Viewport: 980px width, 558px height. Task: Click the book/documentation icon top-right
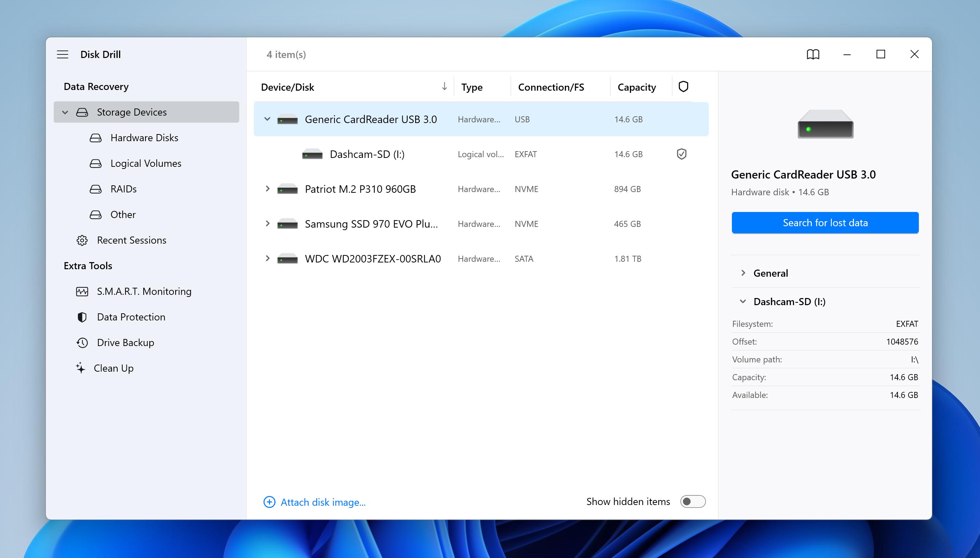[x=813, y=54]
